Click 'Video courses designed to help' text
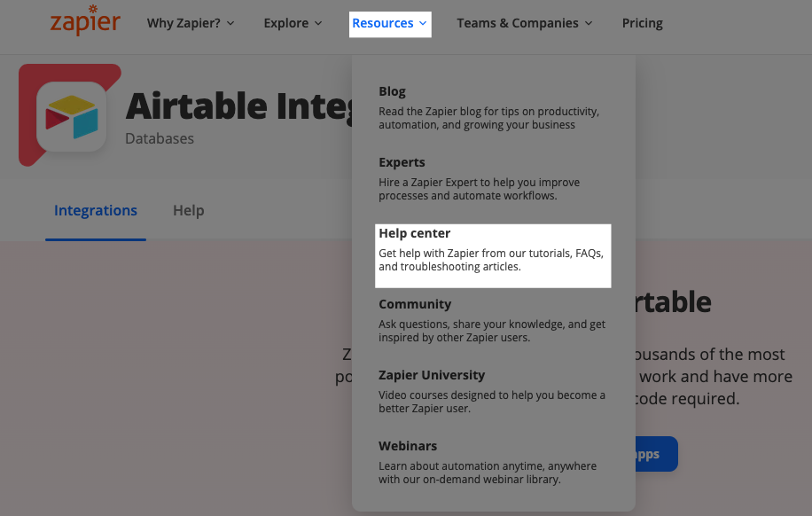The width and height of the screenshot is (812, 516). [x=492, y=402]
